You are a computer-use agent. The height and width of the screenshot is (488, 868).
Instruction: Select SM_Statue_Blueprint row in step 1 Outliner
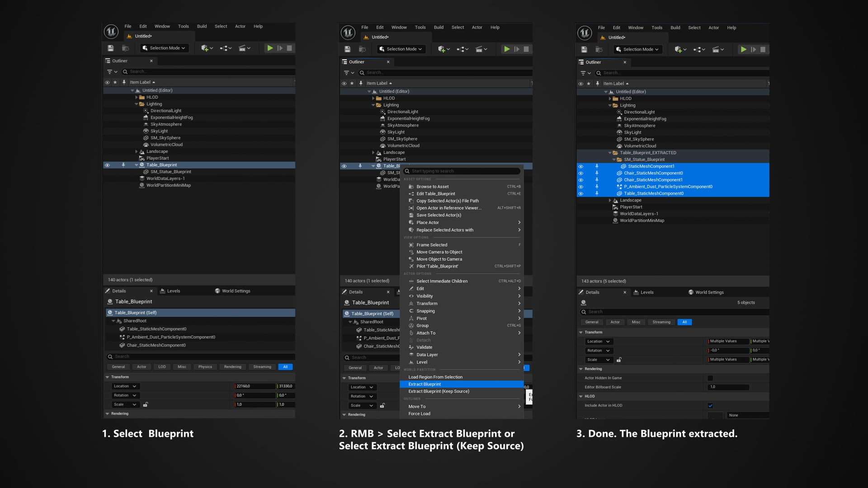(x=199, y=172)
